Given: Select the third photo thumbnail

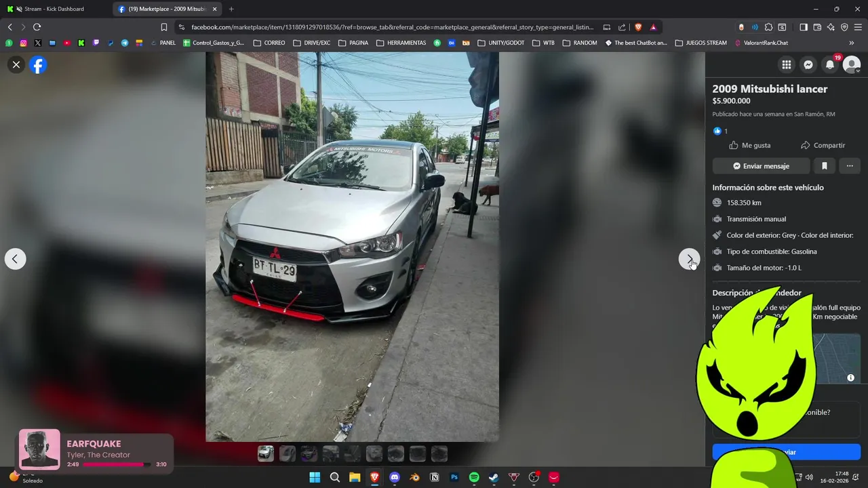Looking at the screenshot, I should [309, 453].
